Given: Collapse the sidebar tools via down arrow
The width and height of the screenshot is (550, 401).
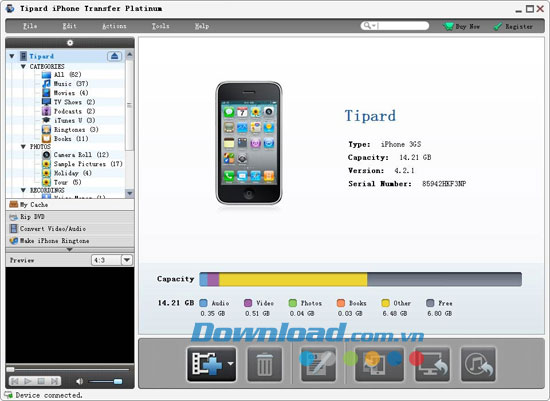Looking at the screenshot, I should point(69,249).
